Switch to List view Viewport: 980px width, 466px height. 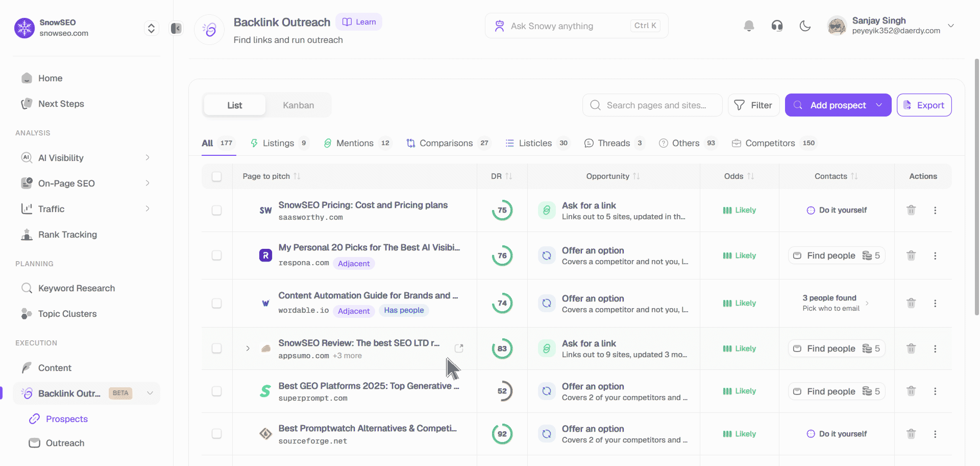click(235, 105)
